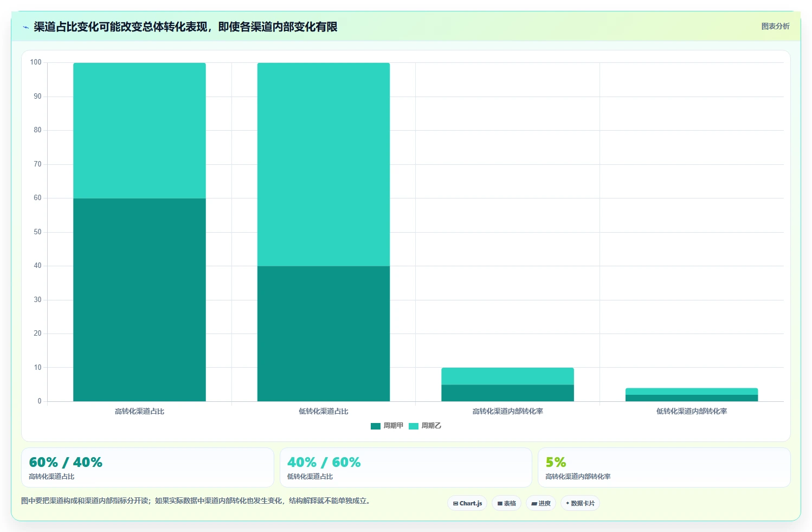The image size is (812, 532).
Task: Click the light 周期乙 segment of 低转化渠道占比 bar
Action: tap(324, 164)
